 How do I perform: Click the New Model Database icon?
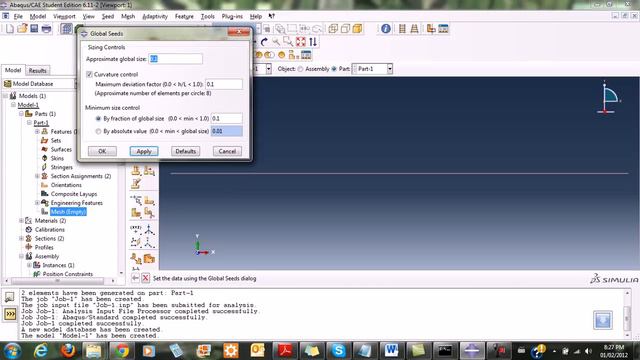click(x=10, y=29)
